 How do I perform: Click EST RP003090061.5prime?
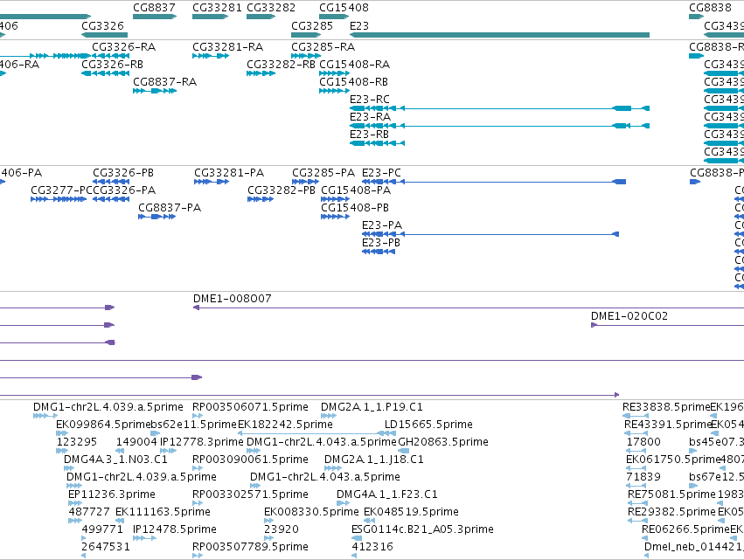click(250, 460)
